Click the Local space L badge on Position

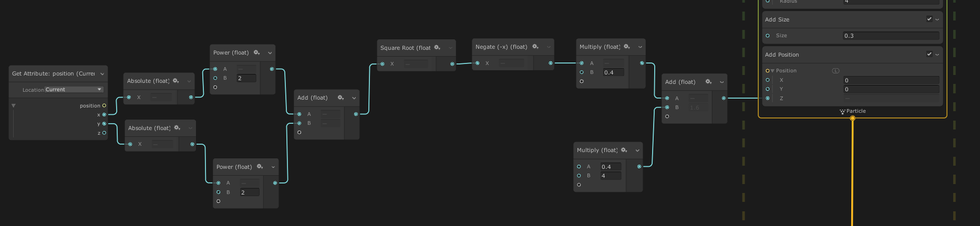[836, 71]
